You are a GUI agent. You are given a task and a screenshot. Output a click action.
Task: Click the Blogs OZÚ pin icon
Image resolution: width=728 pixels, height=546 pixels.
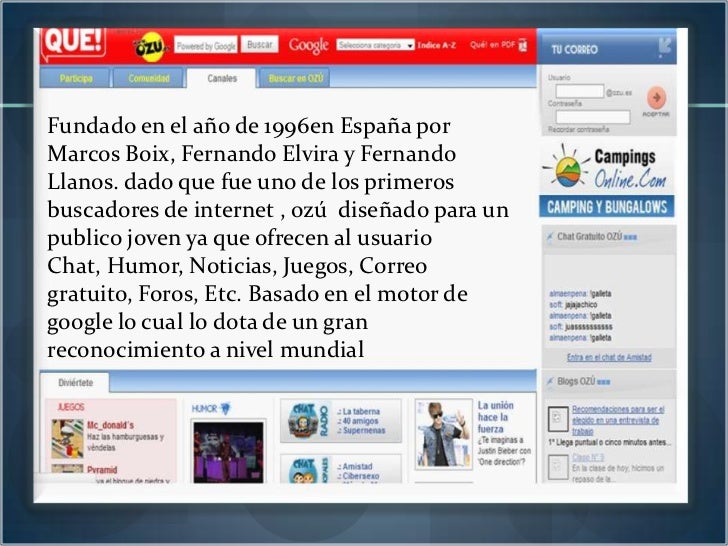550,382
